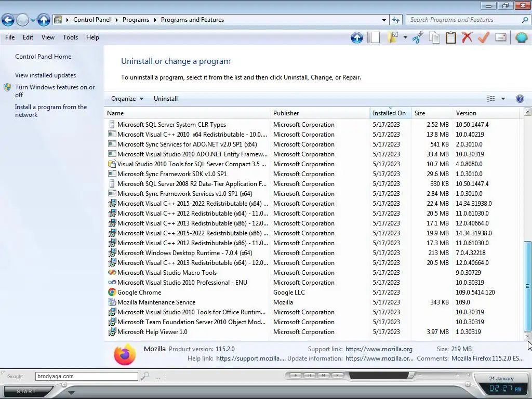Select Microsoft Sync Framework SDK v1.0 SP1
Viewport: 532px width, 399px height.
[313, 174]
